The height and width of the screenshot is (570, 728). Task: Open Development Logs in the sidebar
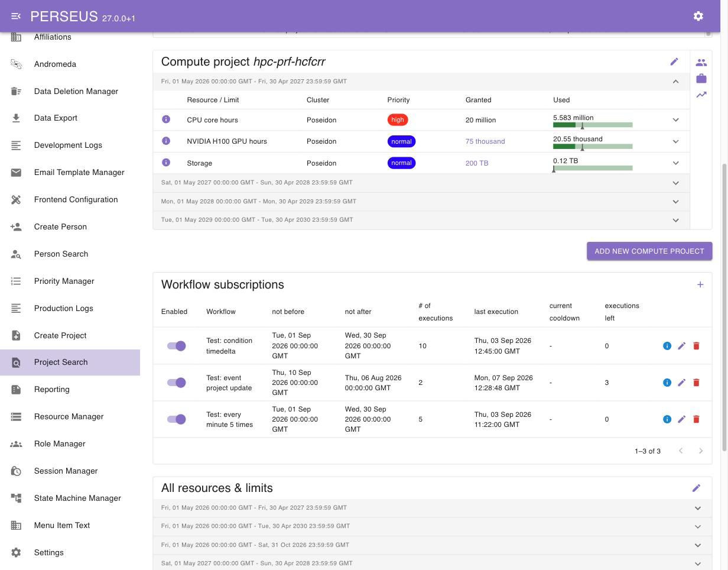pos(70,145)
